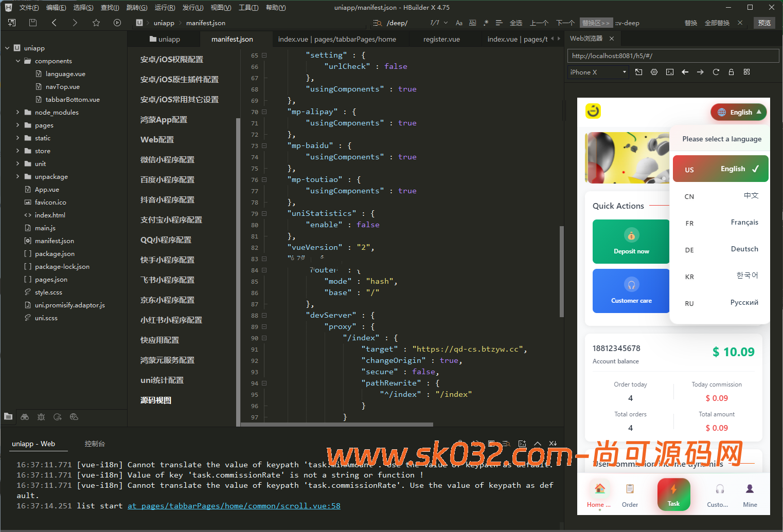Click the browser refresh icon in web preview
The width and height of the screenshot is (783, 532).
click(x=716, y=72)
